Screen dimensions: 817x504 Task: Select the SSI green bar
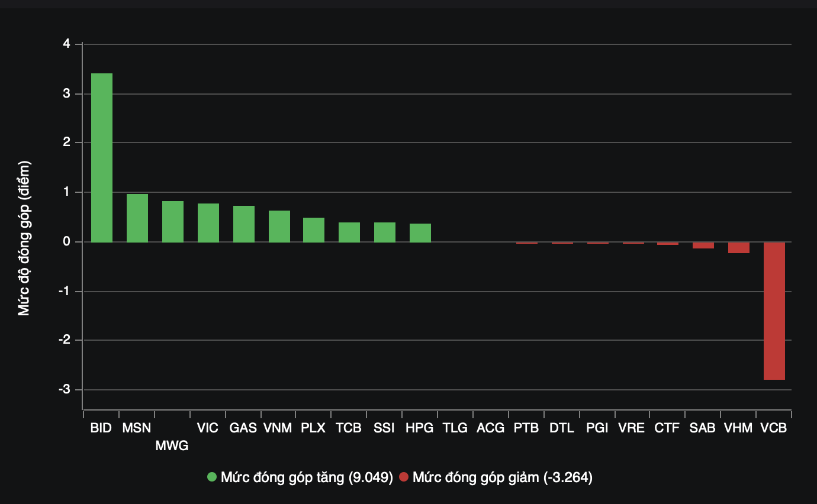tap(384, 232)
